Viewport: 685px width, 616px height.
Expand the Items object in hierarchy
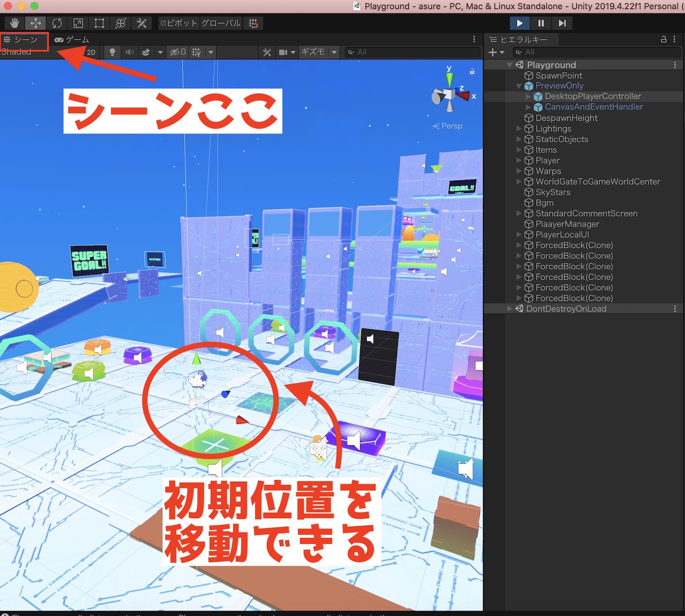tap(519, 150)
